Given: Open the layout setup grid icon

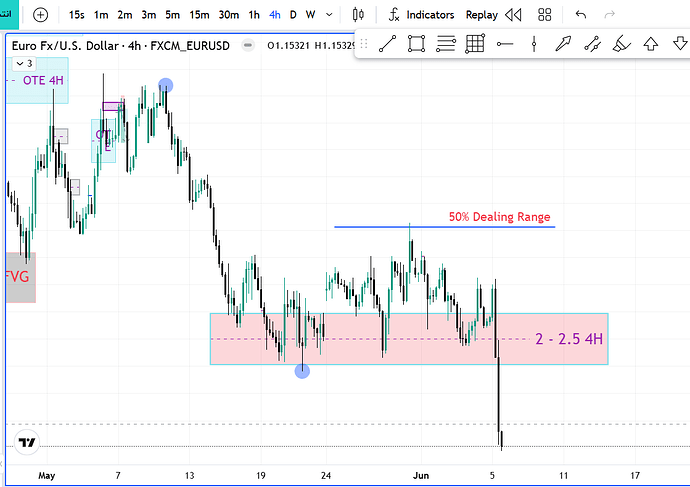Looking at the screenshot, I should [x=545, y=15].
